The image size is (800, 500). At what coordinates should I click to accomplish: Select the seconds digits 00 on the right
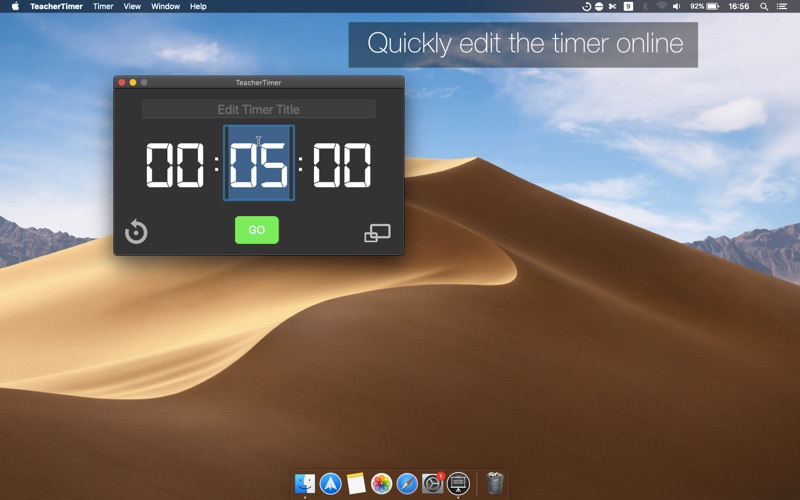point(342,165)
